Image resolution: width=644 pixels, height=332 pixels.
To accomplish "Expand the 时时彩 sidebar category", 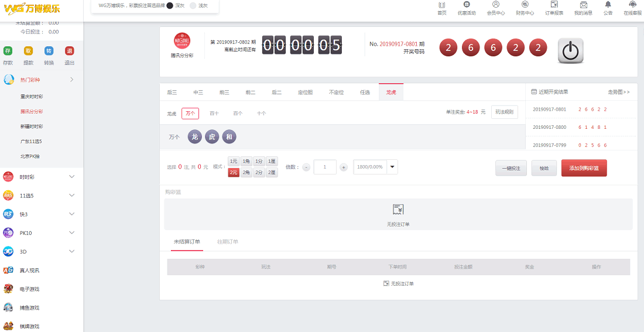I will point(71,177).
